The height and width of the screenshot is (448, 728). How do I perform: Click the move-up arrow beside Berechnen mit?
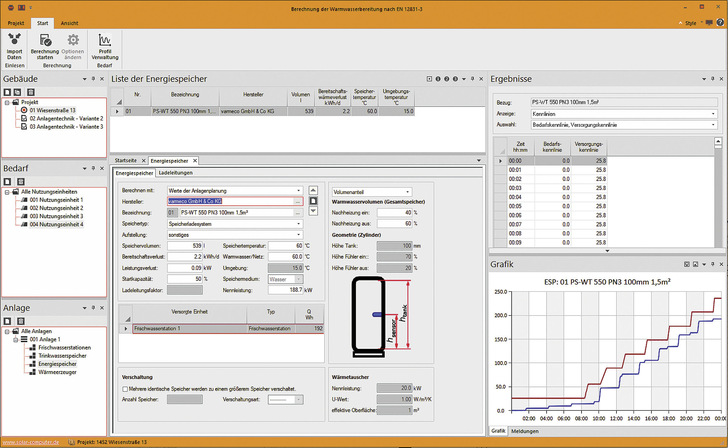(x=314, y=190)
